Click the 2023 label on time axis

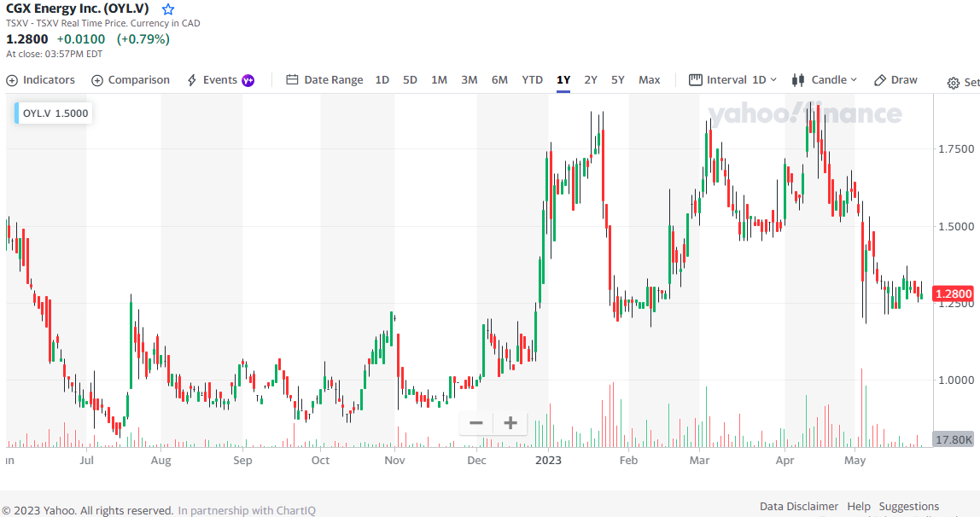[x=548, y=461]
